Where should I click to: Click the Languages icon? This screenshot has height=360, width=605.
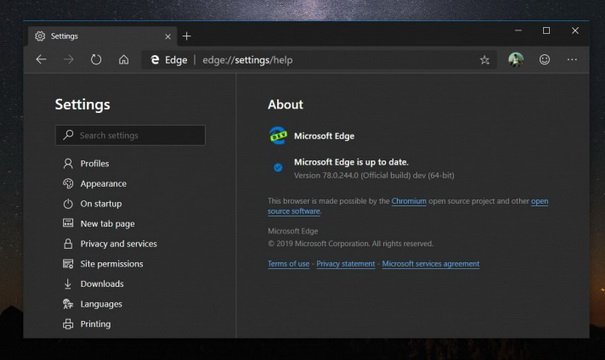tap(68, 304)
